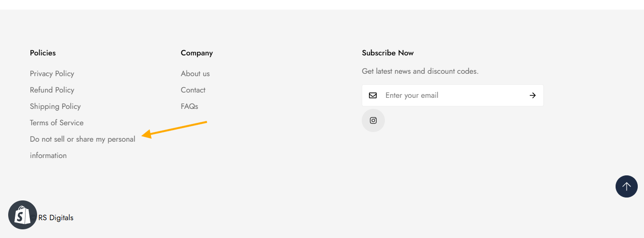Focus the Enter your email field
This screenshot has height=238, width=644.
click(x=453, y=95)
